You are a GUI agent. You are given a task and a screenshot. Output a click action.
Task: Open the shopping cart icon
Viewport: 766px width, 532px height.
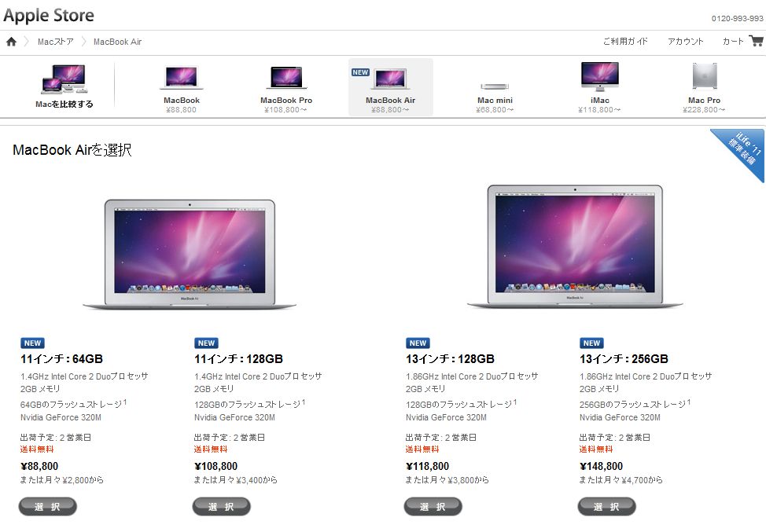point(757,41)
